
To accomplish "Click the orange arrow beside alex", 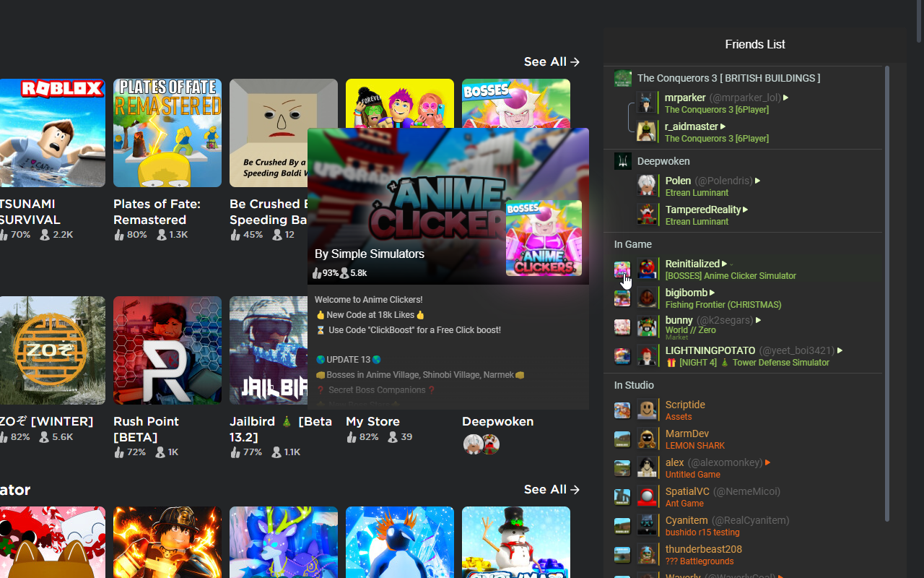I will tap(767, 462).
